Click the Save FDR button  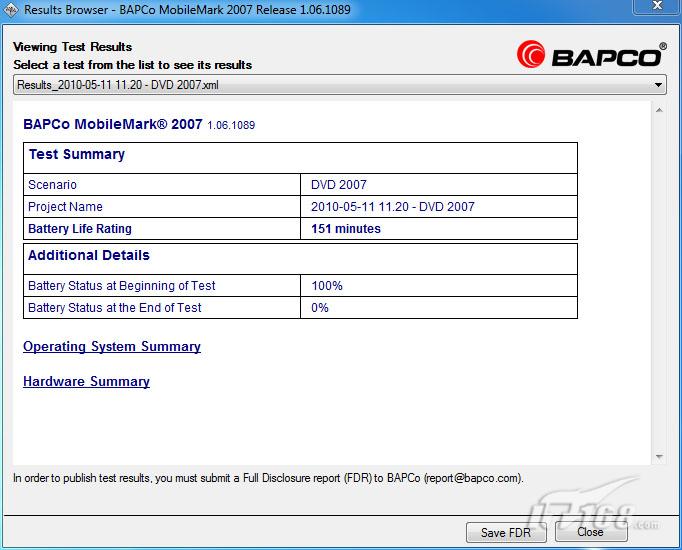506,532
